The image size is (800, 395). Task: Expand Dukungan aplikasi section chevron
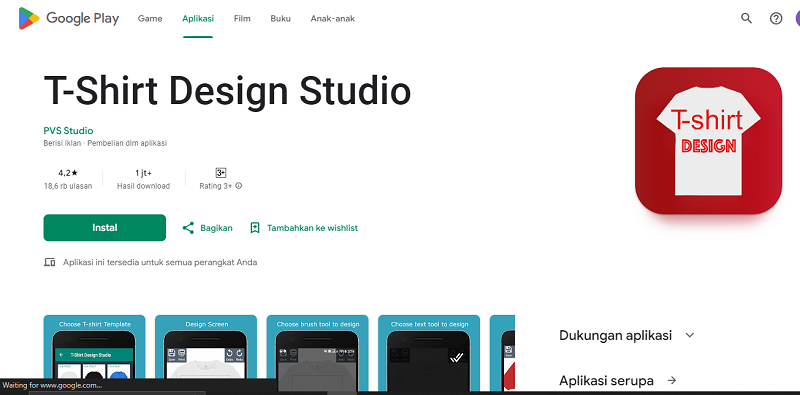[x=690, y=335]
